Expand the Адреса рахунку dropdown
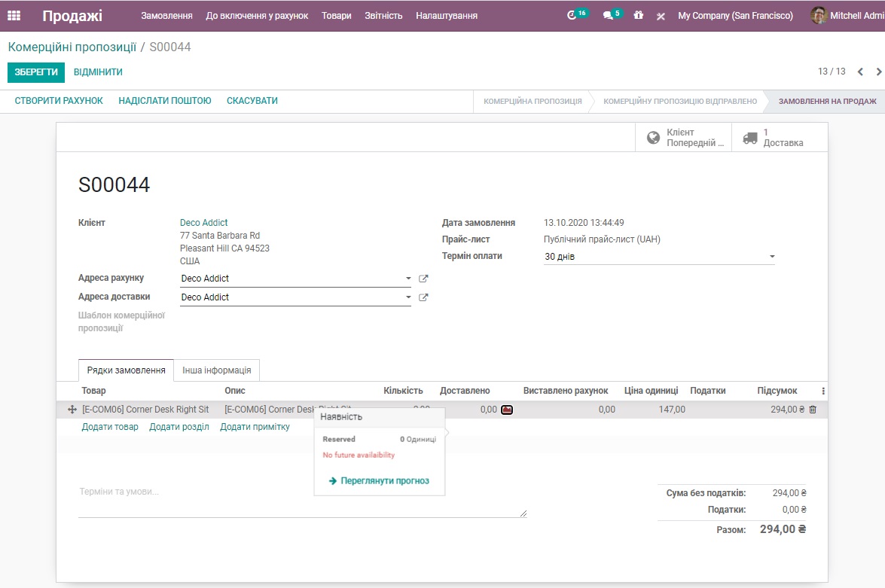 [x=408, y=279]
